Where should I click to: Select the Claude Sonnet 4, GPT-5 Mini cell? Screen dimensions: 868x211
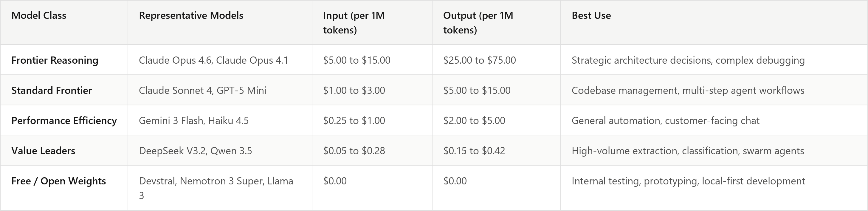tap(202, 90)
